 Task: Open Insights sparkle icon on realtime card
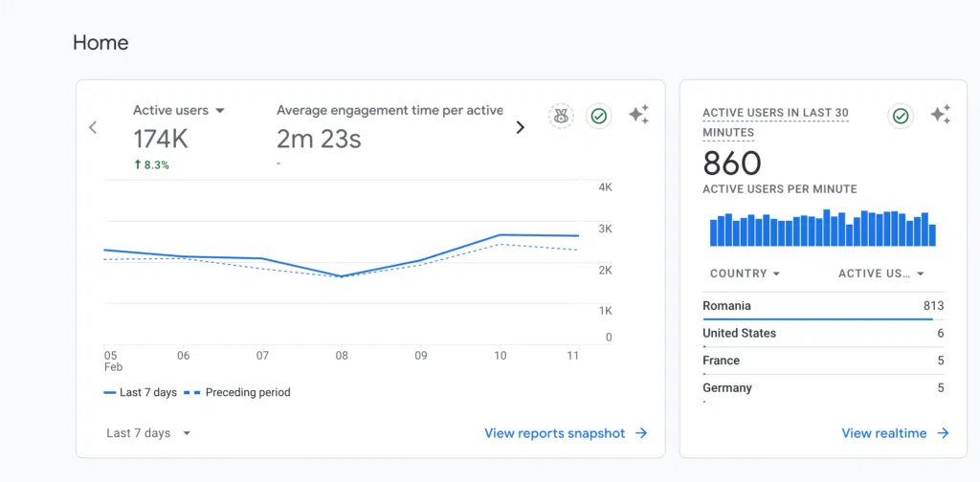941,115
